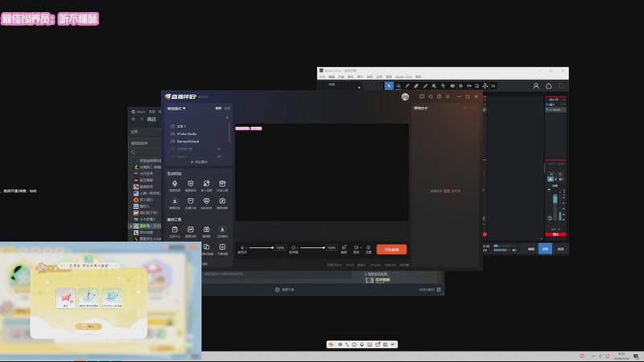Open the home start page icon in Studio One
The height and width of the screenshot is (362, 644).
tap(548, 86)
